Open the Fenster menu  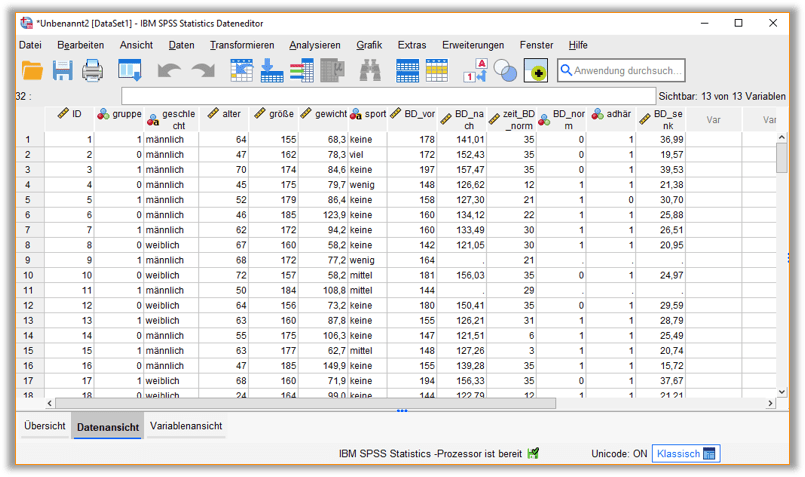(x=536, y=45)
